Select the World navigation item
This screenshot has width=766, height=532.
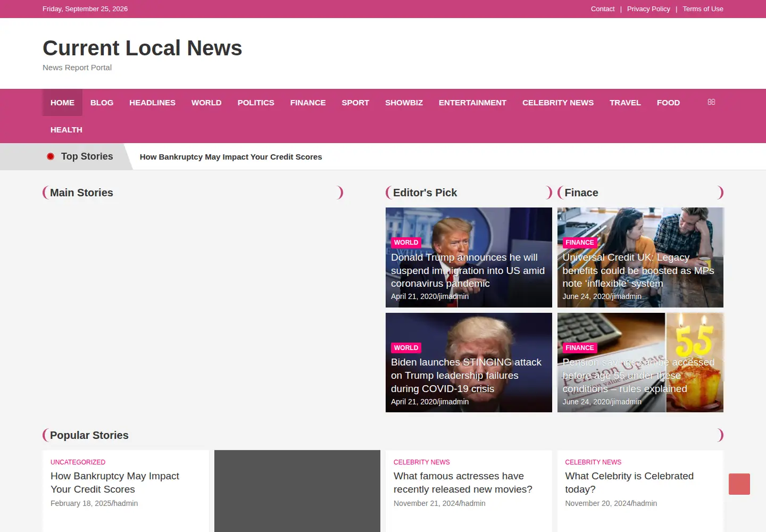click(x=206, y=103)
